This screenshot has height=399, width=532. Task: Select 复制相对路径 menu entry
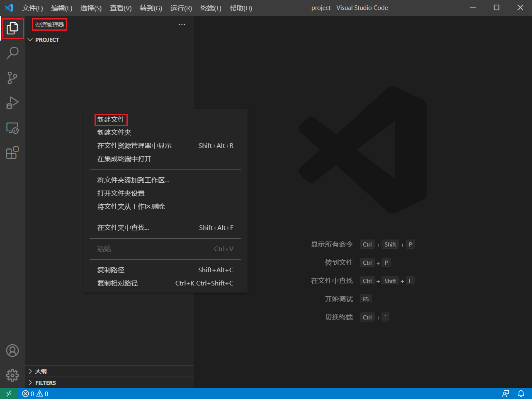point(165,283)
